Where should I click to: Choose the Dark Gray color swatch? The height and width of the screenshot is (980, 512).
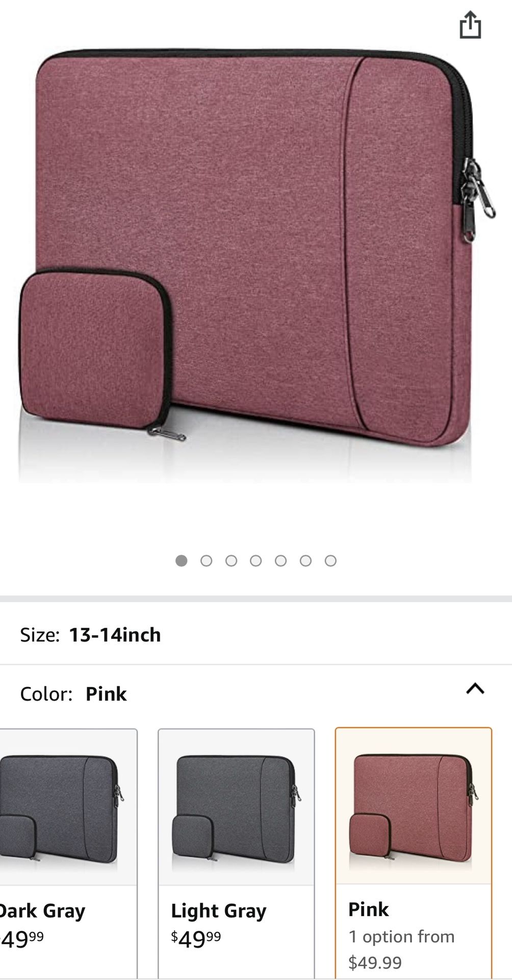[68, 853]
